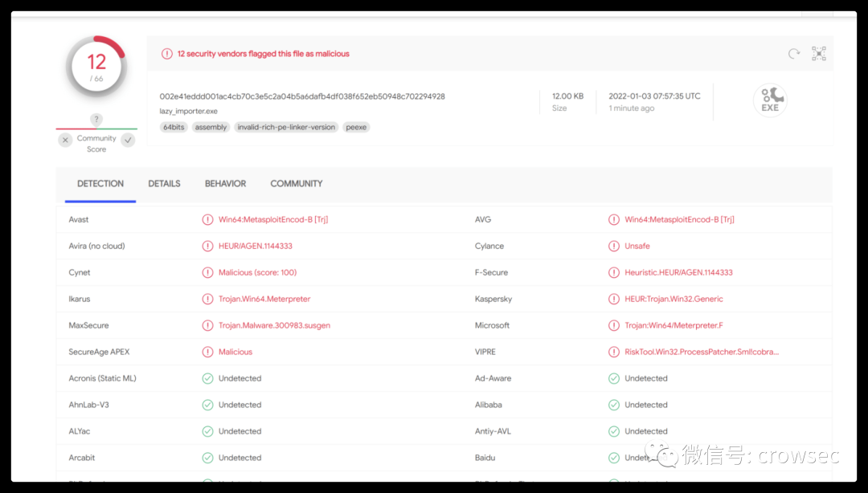Click the lazy_importer.exe file name
The height and width of the screenshot is (493, 868).
[x=188, y=112]
